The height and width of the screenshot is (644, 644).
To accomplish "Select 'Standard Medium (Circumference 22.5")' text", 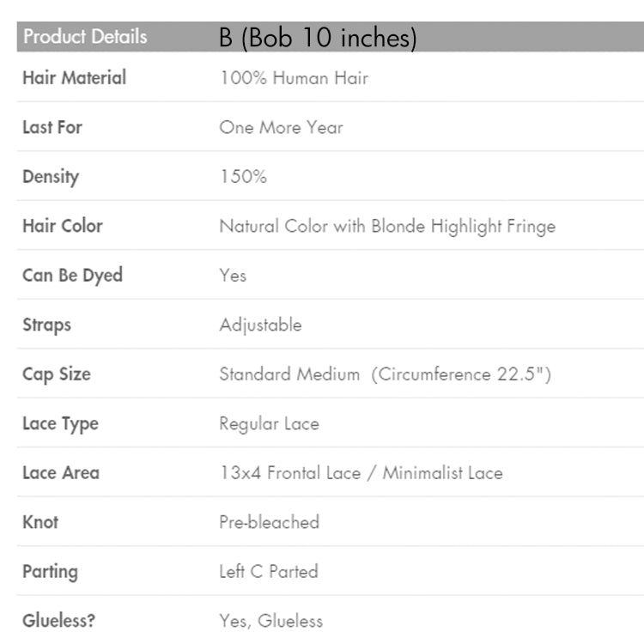I will pyautogui.click(x=385, y=374).
